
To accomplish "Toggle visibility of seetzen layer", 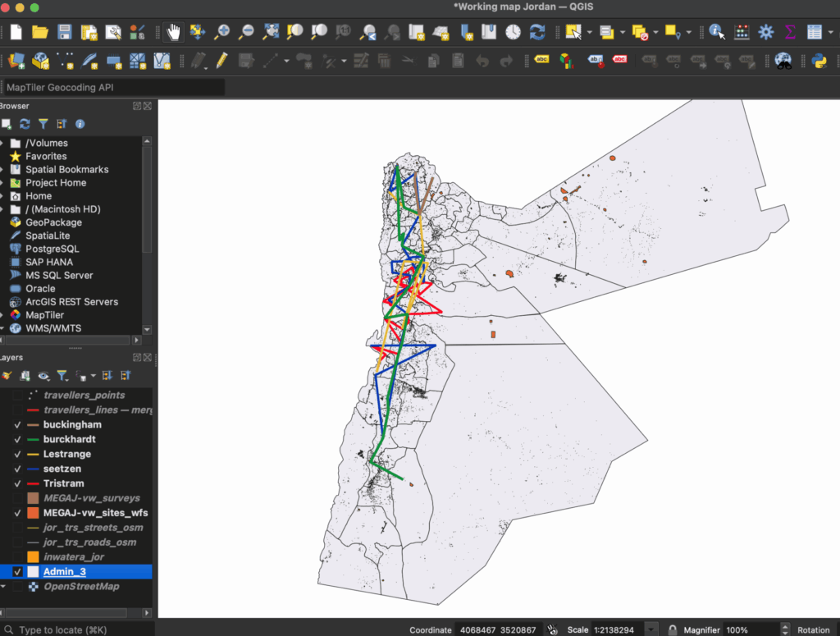I will (17, 469).
